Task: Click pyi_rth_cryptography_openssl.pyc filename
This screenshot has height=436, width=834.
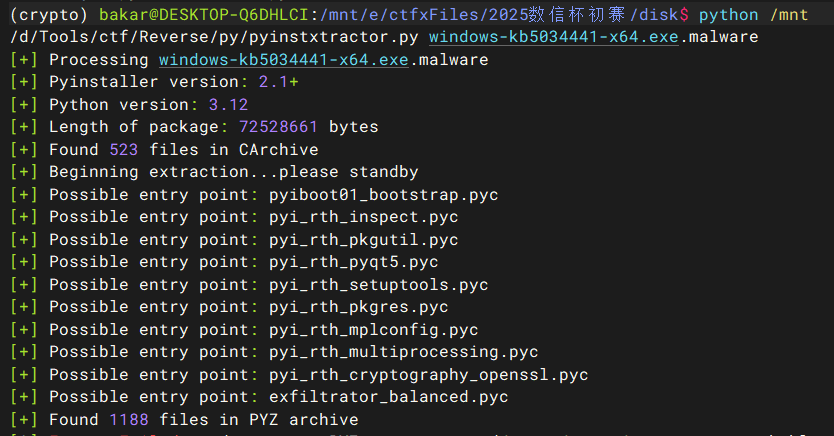Action: pyautogui.click(x=428, y=375)
